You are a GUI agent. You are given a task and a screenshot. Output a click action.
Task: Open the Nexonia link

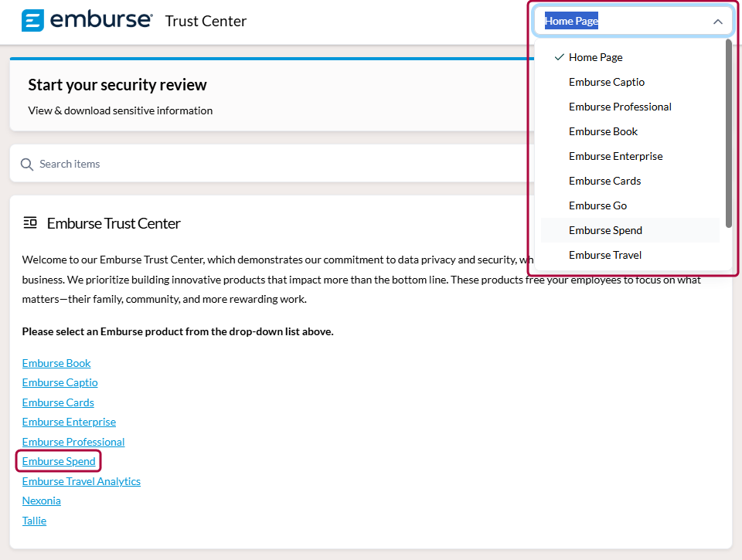pyautogui.click(x=41, y=500)
